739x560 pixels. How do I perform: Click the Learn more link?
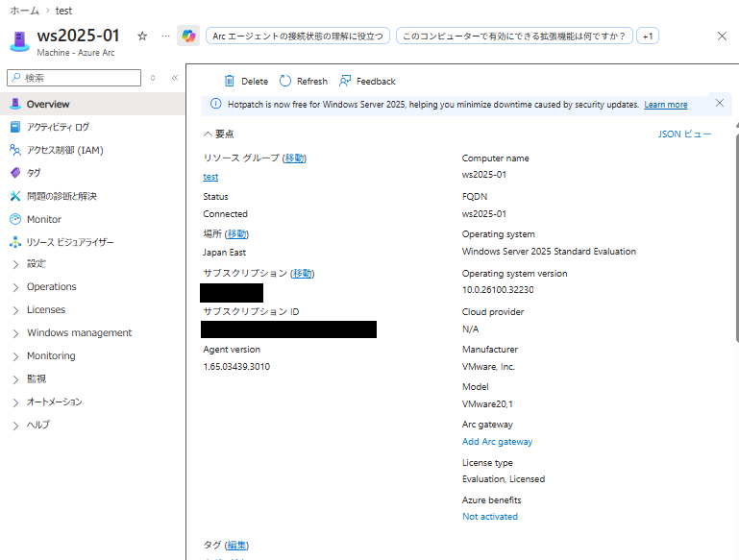[x=665, y=105]
